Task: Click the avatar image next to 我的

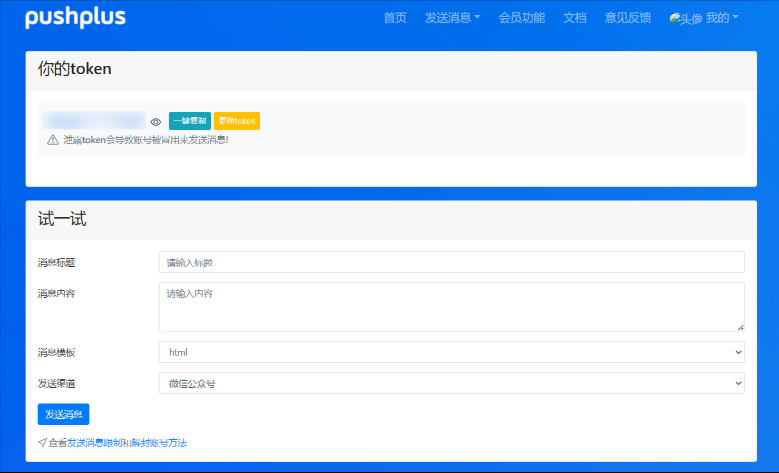Action: point(686,18)
